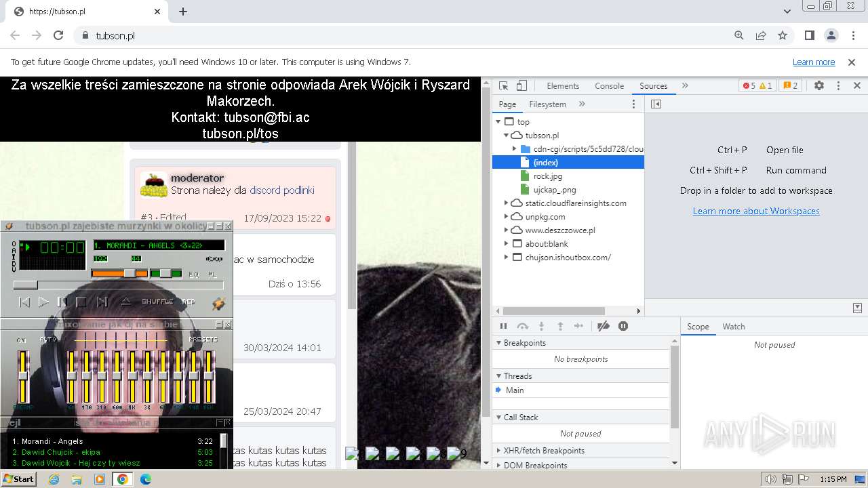Dismiss the Chrome update notification banner
The width and height of the screenshot is (868, 488).
click(852, 62)
